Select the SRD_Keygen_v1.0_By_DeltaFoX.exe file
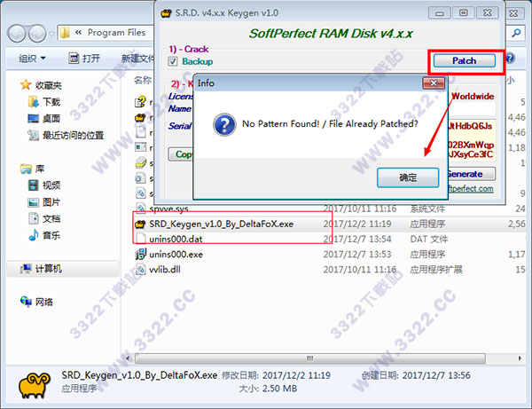 click(221, 224)
